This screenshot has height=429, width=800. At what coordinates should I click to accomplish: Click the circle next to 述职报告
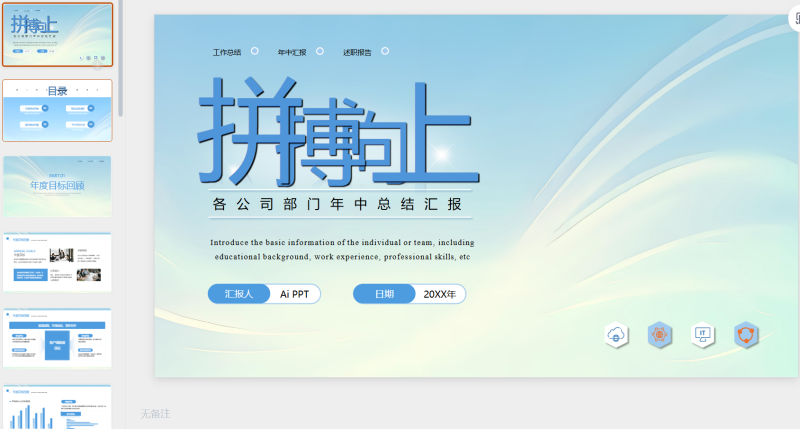pos(385,51)
